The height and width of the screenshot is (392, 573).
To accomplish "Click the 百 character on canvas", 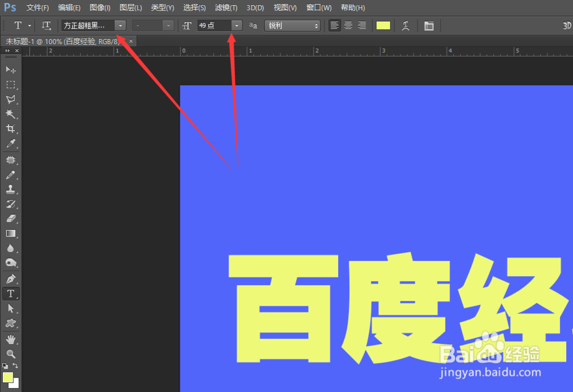I will 284,308.
